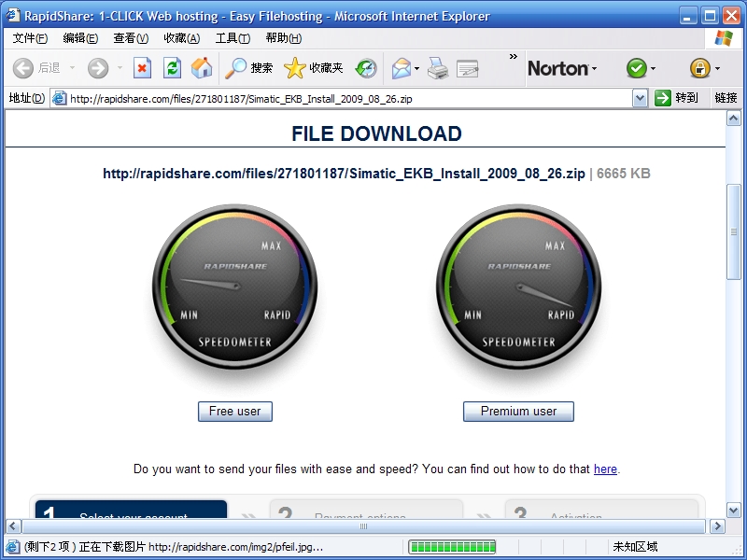Screen dimensions: 747x560
Task: Click the green Go arrow button
Action: [663, 98]
